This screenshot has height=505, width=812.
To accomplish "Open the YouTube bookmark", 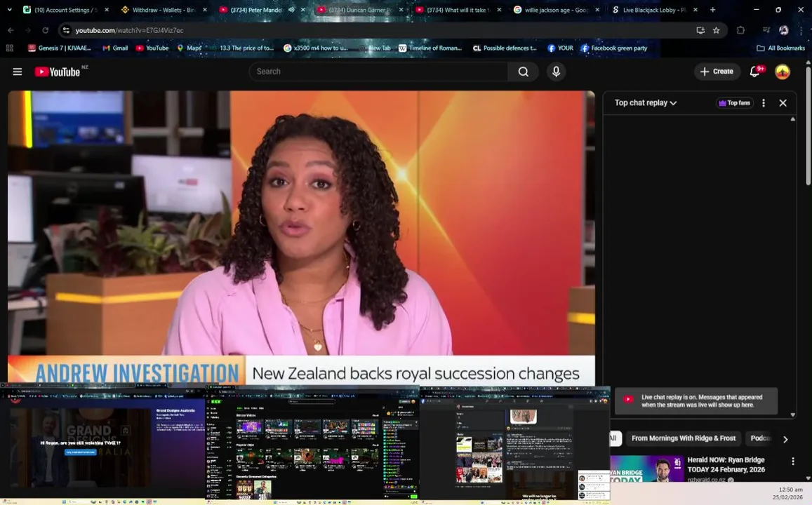I will [152, 48].
